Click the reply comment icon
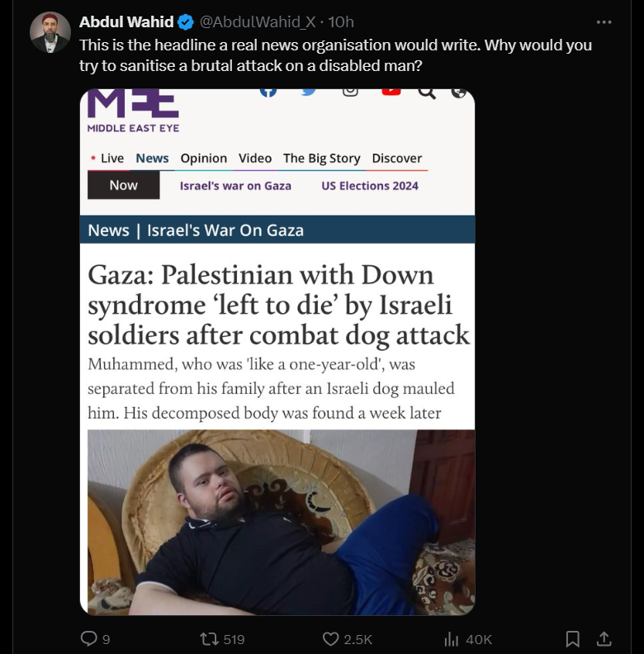644x654 pixels. click(x=89, y=638)
